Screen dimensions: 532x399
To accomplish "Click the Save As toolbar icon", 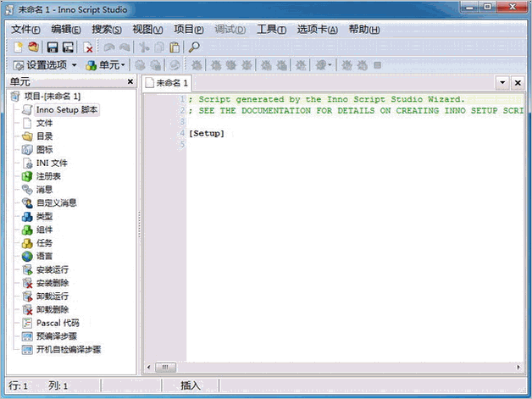I will [x=68, y=47].
